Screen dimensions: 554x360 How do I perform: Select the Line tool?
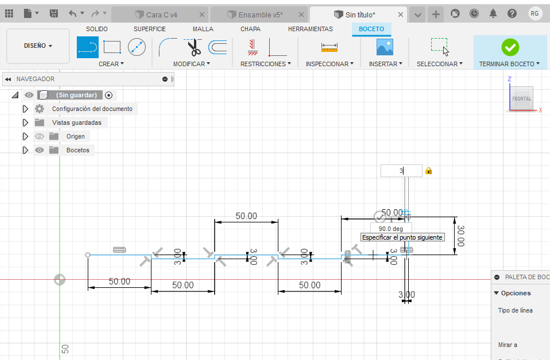pyautogui.click(x=88, y=47)
